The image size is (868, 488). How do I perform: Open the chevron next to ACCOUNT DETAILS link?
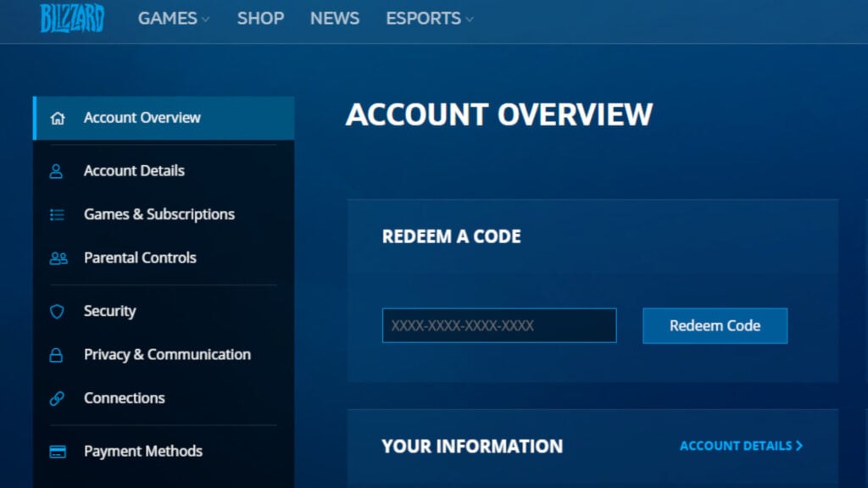tap(798, 446)
